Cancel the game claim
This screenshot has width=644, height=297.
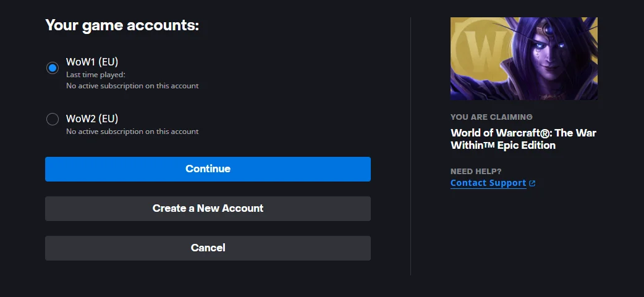pyautogui.click(x=208, y=248)
